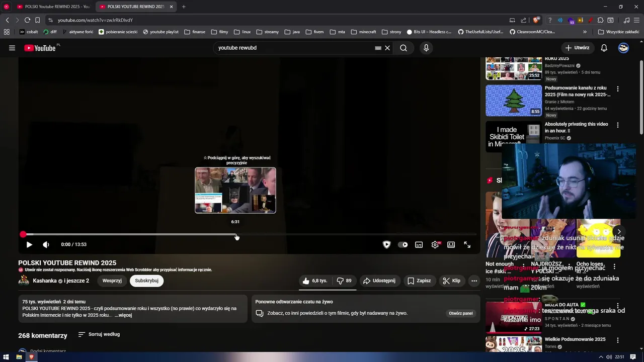Screen dimensions: 644x362
Task: Open the tree thumbnail video 8:55
Action: 514,101
